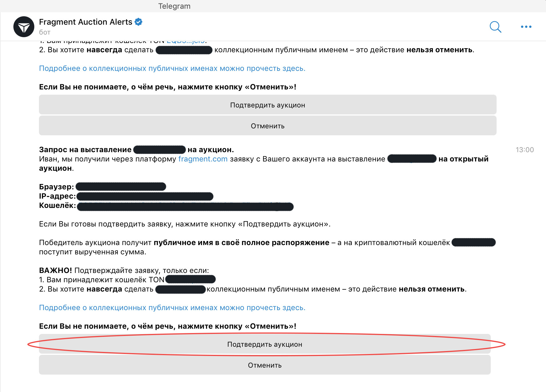Click the blue verified badge
546x392 pixels.
(x=138, y=22)
